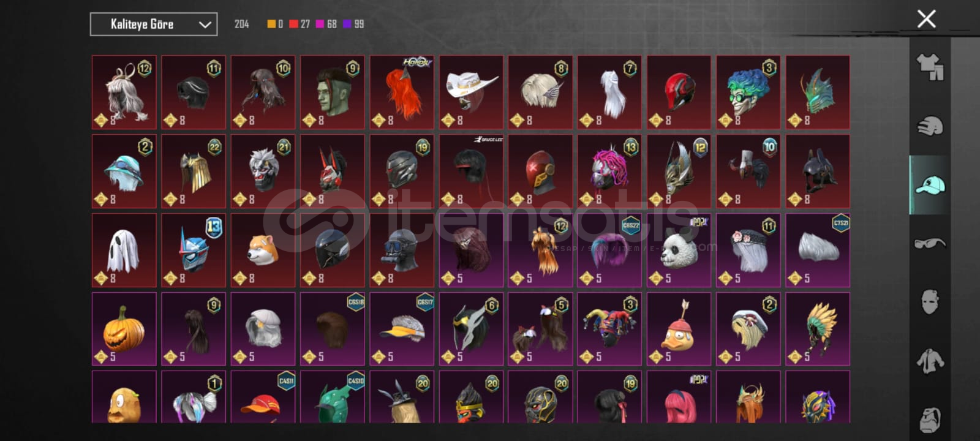Choose the yellow duck hat item
Screen dimensions: 980x441
click(x=679, y=329)
